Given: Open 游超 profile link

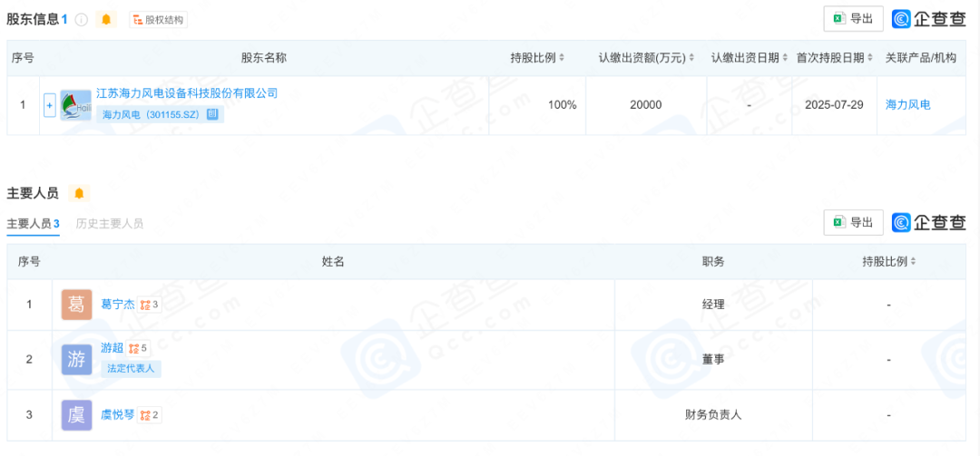Looking at the screenshot, I should click(112, 348).
